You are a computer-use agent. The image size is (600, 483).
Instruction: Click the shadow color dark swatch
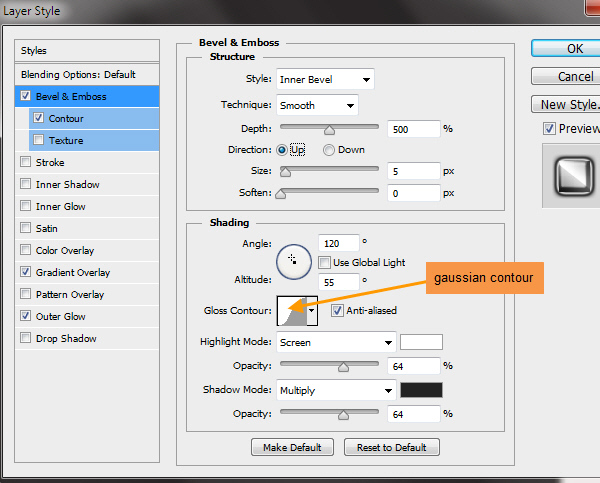click(421, 390)
